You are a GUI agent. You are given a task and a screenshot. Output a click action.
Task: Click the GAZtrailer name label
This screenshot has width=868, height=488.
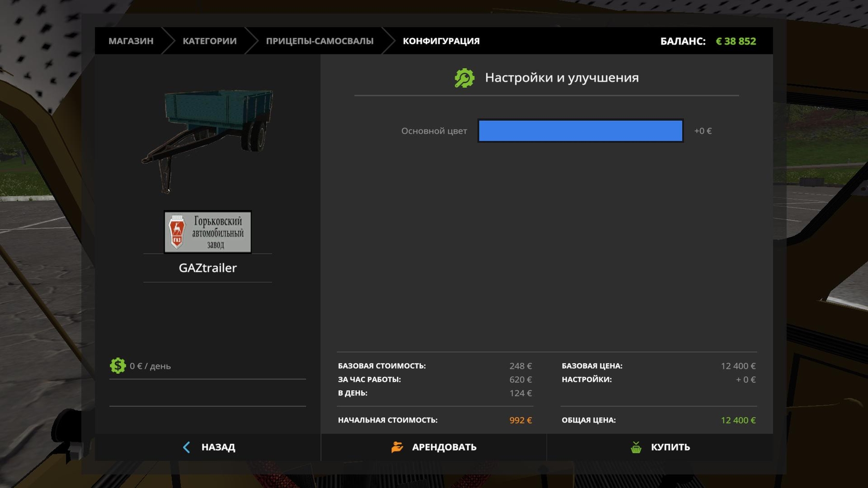(207, 268)
